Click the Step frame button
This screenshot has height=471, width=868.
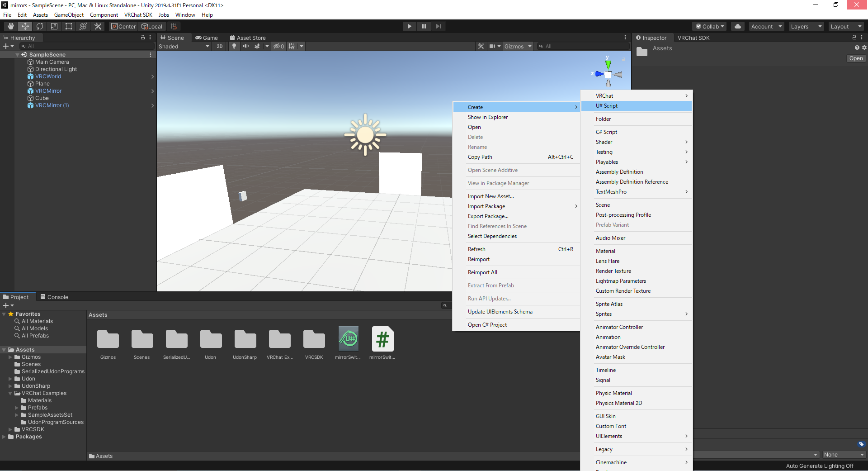point(438,26)
